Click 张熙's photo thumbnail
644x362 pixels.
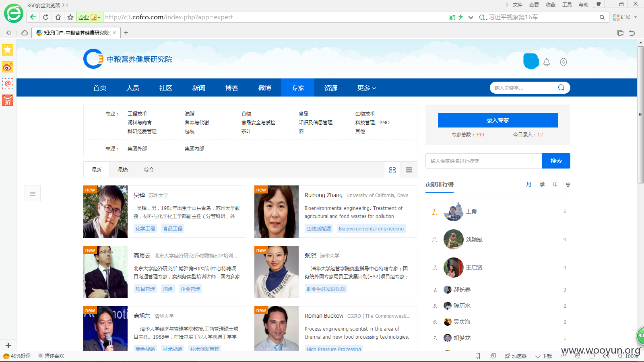(277, 272)
